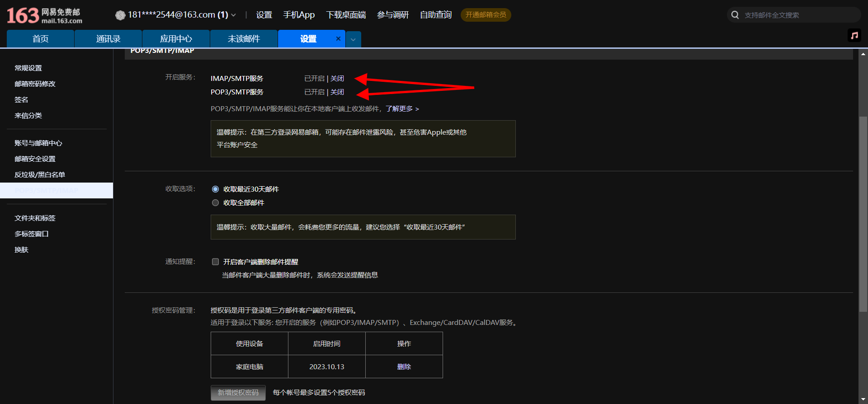
Task: Select the 设置 tab
Action: point(308,39)
